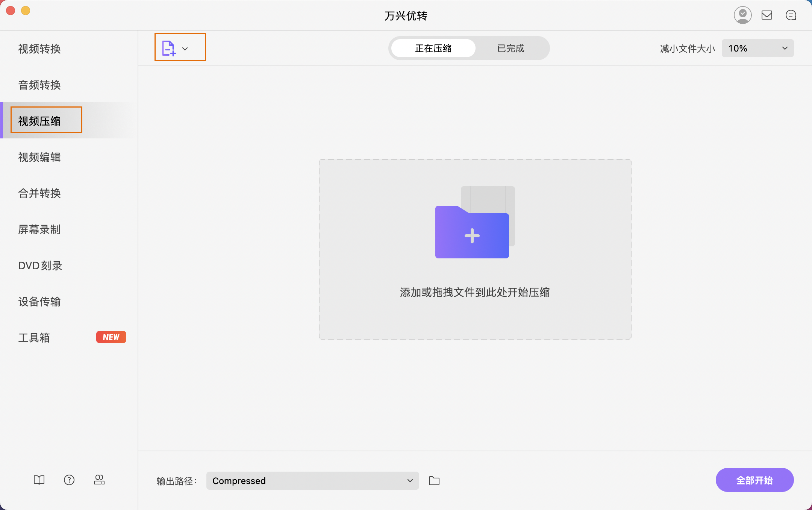Open the 工具箱 marked NEW
Image resolution: width=812 pixels, height=510 pixels.
34,338
